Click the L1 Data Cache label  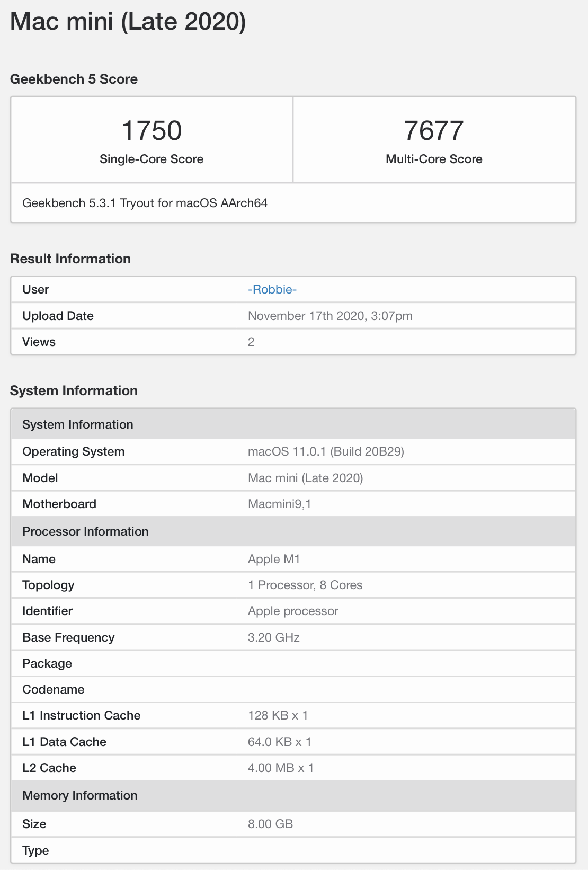(x=64, y=742)
